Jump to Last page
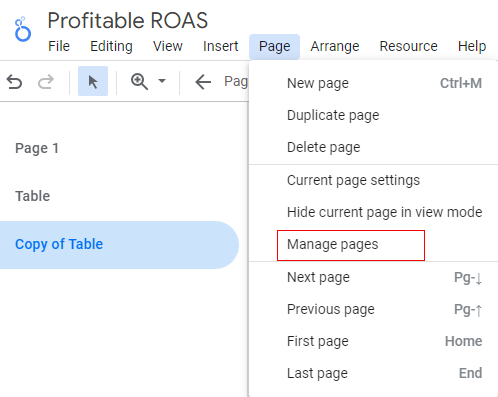 coord(373,373)
